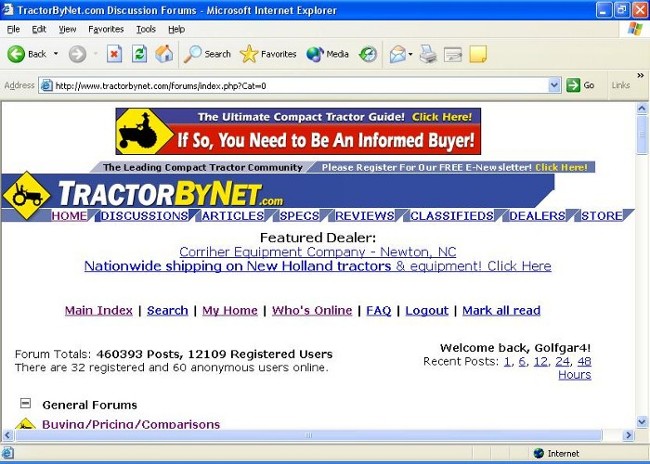Screen dimensions: 650x464
Task: Go to the Home page icon
Action: (x=164, y=54)
